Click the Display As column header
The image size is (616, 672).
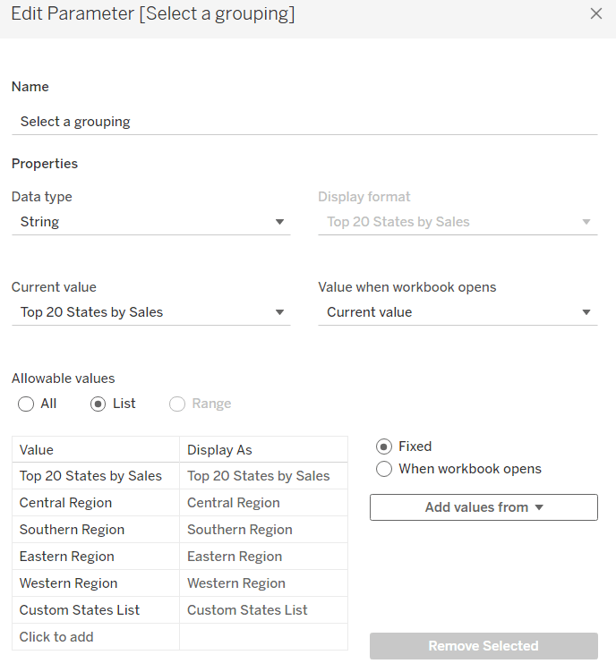click(x=263, y=450)
